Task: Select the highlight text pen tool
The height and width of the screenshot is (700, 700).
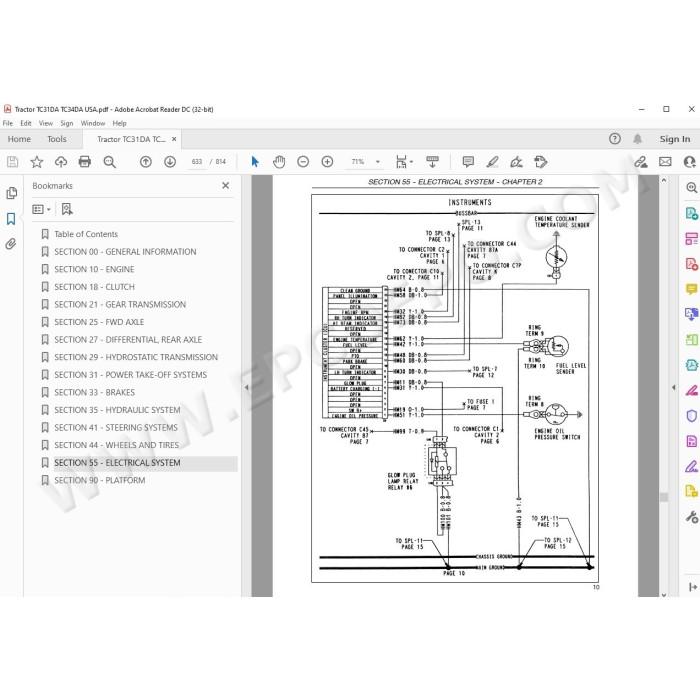Action: pyautogui.click(x=492, y=162)
